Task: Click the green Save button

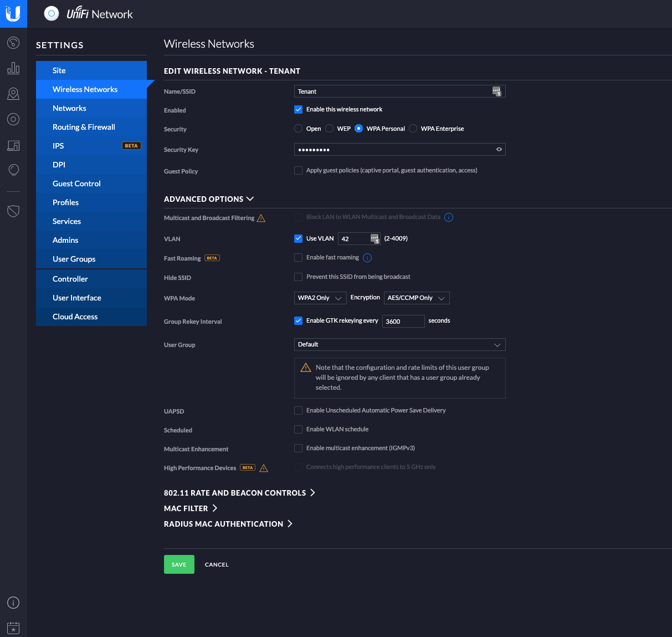Action: (179, 564)
